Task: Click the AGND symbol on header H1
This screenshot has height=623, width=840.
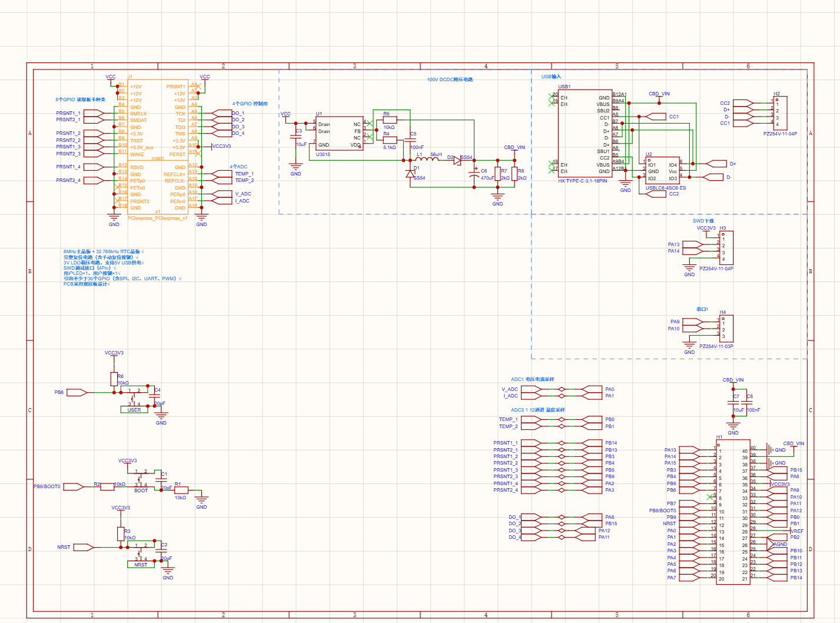Action: coord(777,544)
